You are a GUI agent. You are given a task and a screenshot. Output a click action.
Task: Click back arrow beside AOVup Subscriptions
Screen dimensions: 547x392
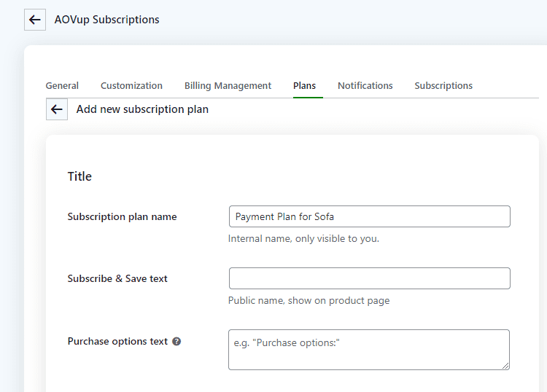coord(35,20)
